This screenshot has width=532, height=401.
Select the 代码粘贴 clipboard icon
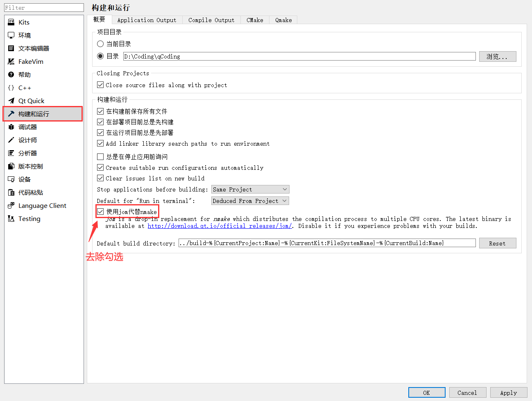point(11,192)
